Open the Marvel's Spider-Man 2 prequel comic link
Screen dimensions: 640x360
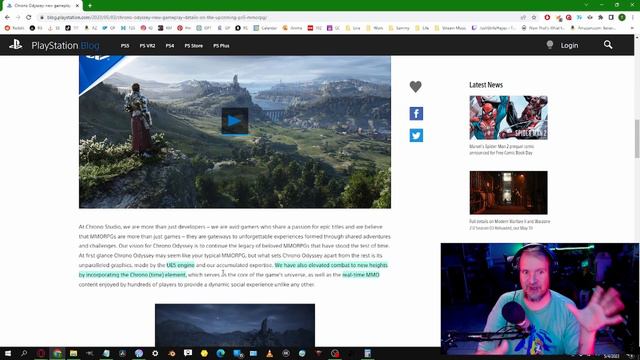coord(502,149)
